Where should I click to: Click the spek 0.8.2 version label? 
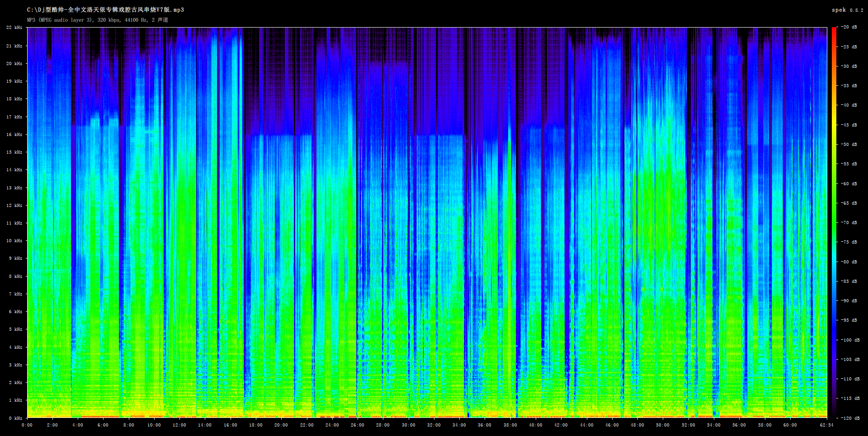tap(847, 10)
